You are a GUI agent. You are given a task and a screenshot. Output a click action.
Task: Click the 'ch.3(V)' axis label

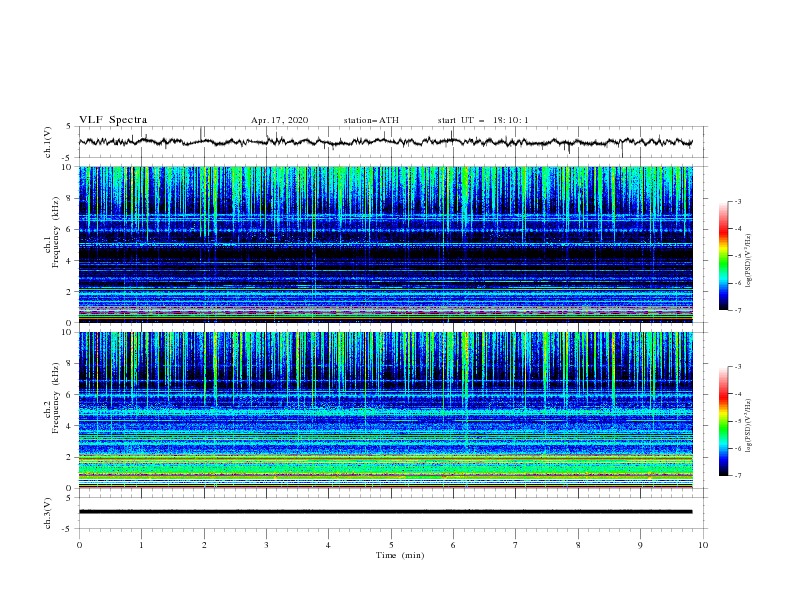pos(48,513)
